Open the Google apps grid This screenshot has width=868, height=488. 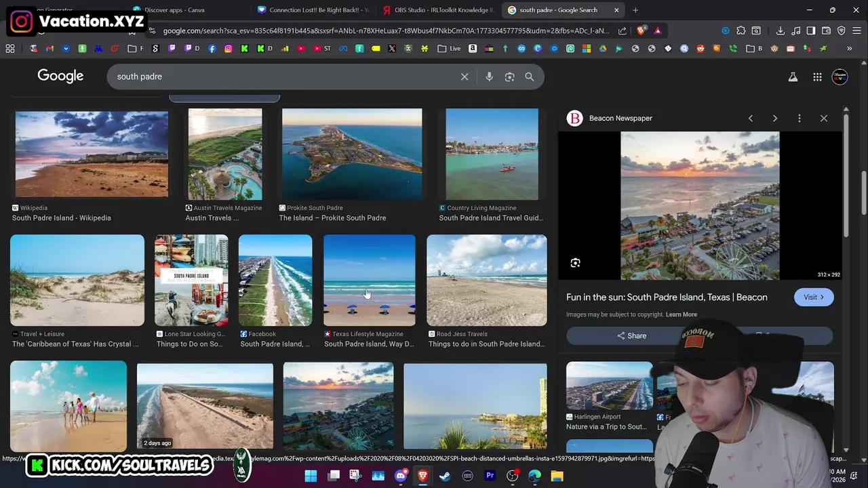[x=817, y=77]
